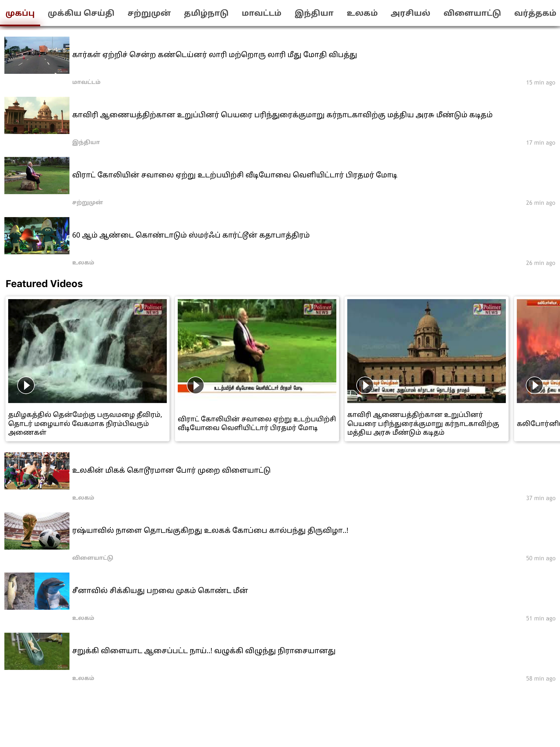Open bird-faced fish thumbnail
Image resolution: width=560 pixels, height=747 pixels.
[x=37, y=591]
